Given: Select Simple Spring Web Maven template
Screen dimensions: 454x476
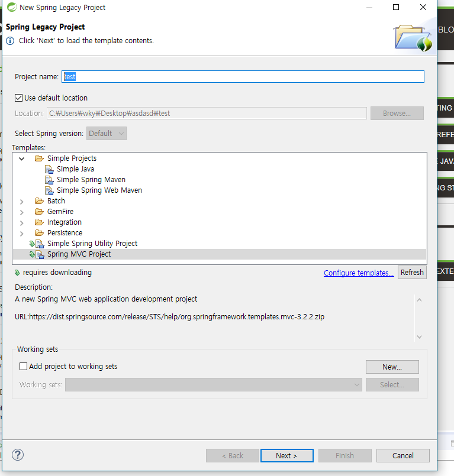Looking at the screenshot, I should 99,190.
